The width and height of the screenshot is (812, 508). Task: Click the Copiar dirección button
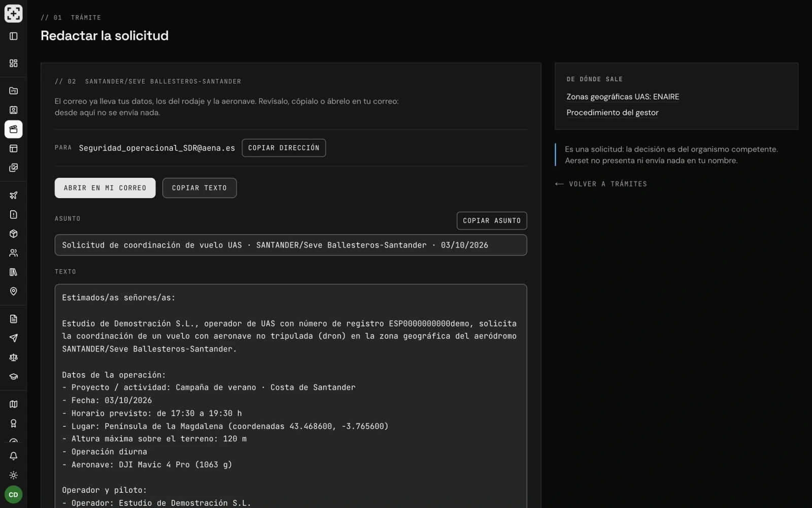pos(284,148)
